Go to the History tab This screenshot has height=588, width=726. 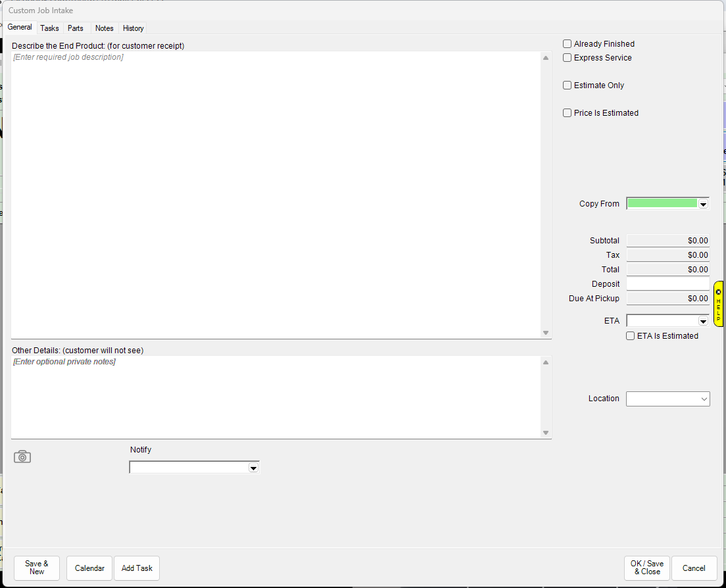[133, 28]
